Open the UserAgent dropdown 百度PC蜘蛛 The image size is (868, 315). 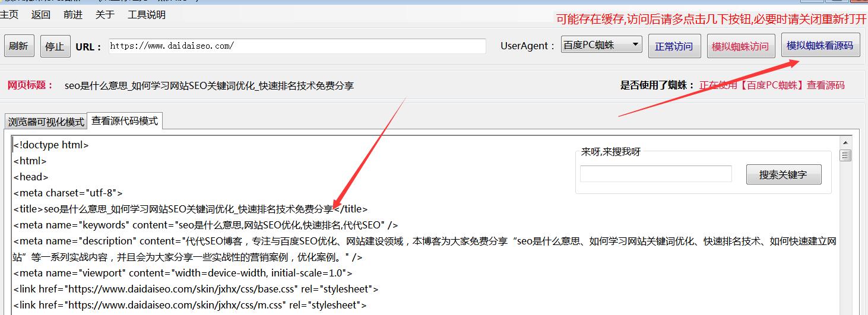pos(601,44)
